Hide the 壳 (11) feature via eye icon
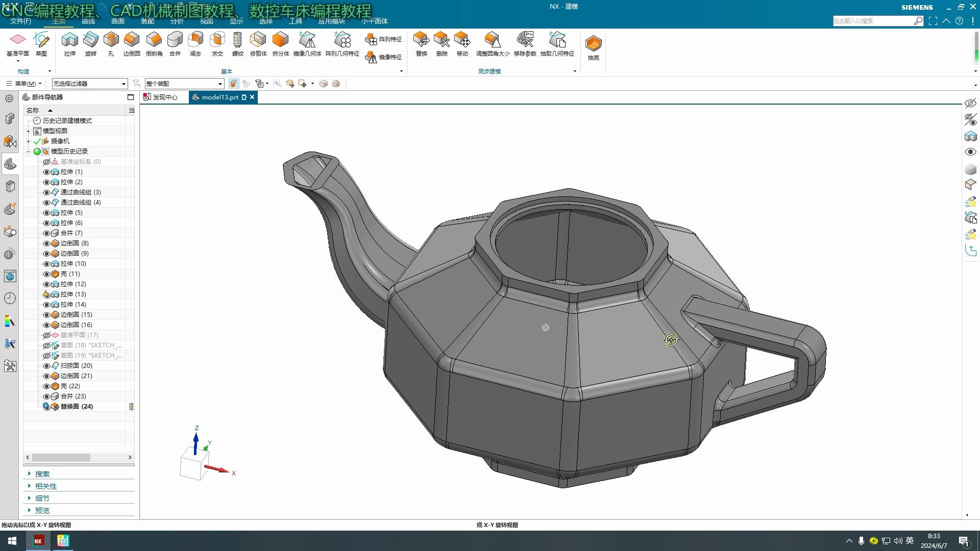 [x=46, y=274]
